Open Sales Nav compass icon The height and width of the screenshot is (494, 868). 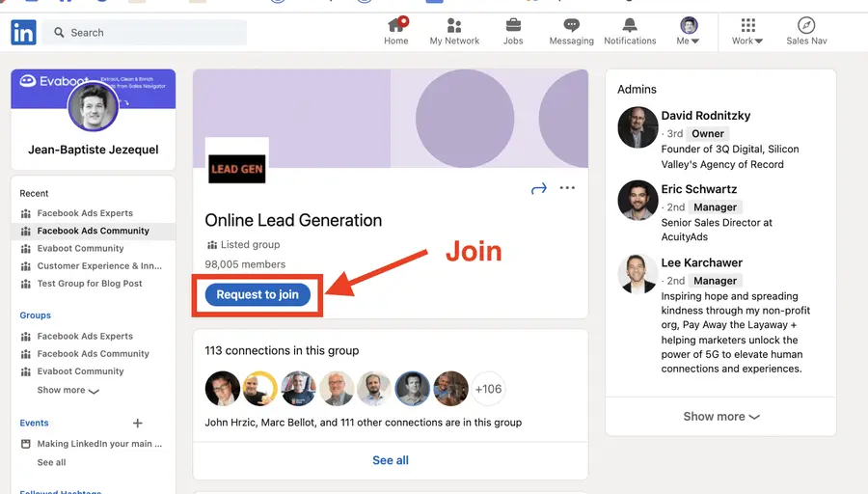tap(806, 25)
